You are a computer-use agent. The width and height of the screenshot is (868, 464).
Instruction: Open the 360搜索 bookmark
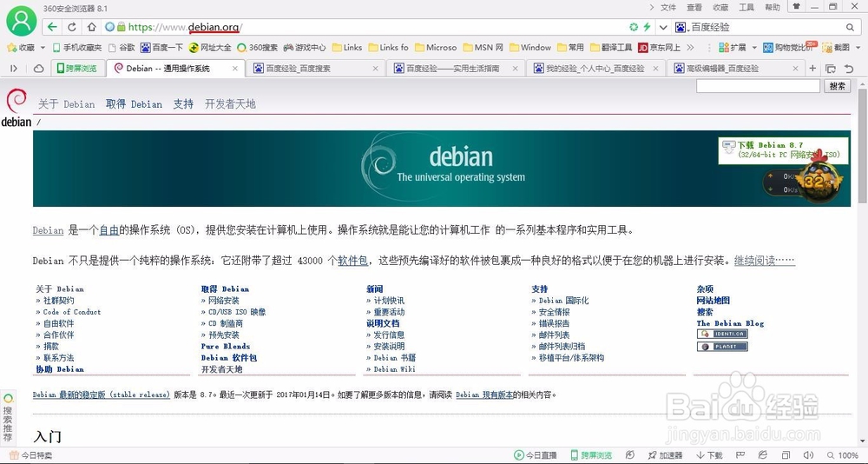tap(258, 48)
